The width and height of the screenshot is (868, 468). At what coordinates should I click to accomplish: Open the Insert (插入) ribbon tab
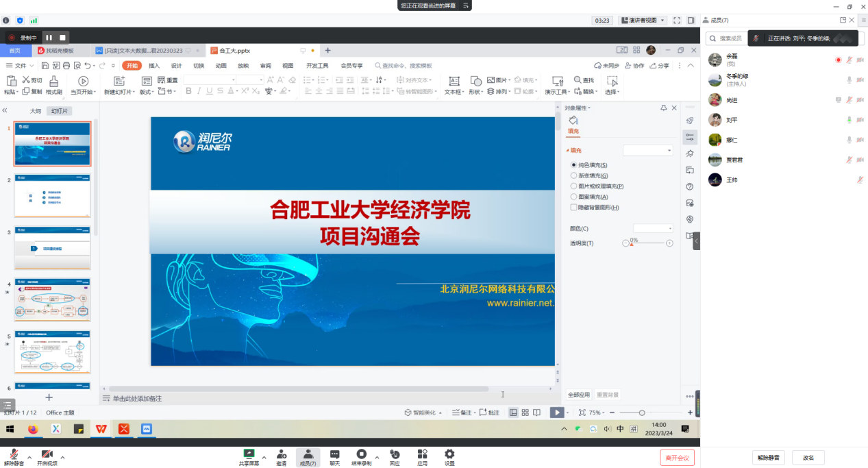[x=154, y=66]
